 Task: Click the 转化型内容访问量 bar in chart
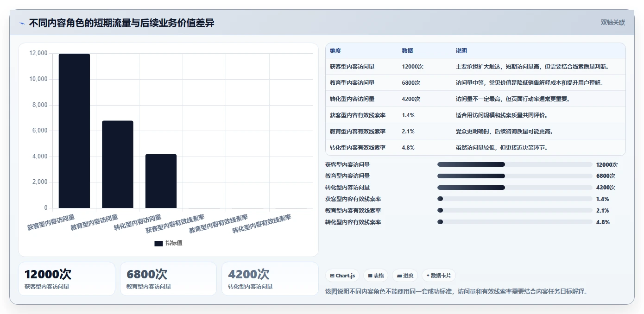coord(161,181)
